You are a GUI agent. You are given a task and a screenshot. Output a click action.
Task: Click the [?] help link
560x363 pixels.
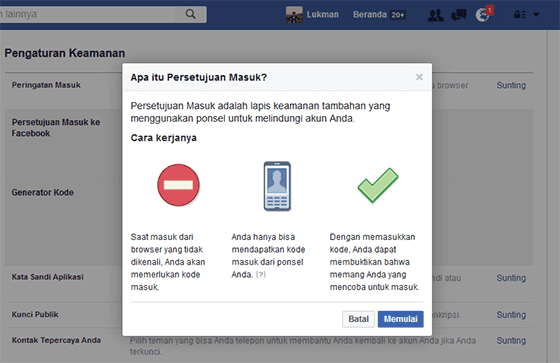tap(261, 274)
